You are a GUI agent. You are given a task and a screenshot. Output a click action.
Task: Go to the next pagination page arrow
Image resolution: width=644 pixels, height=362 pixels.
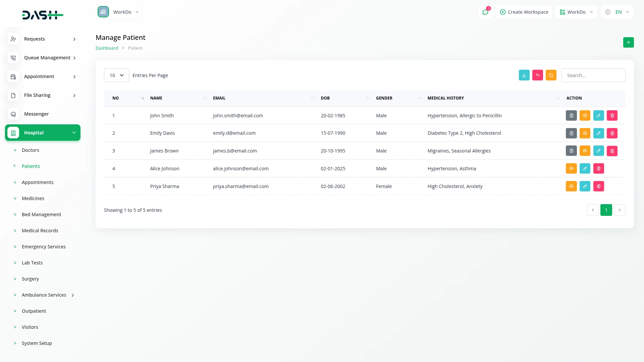click(620, 210)
